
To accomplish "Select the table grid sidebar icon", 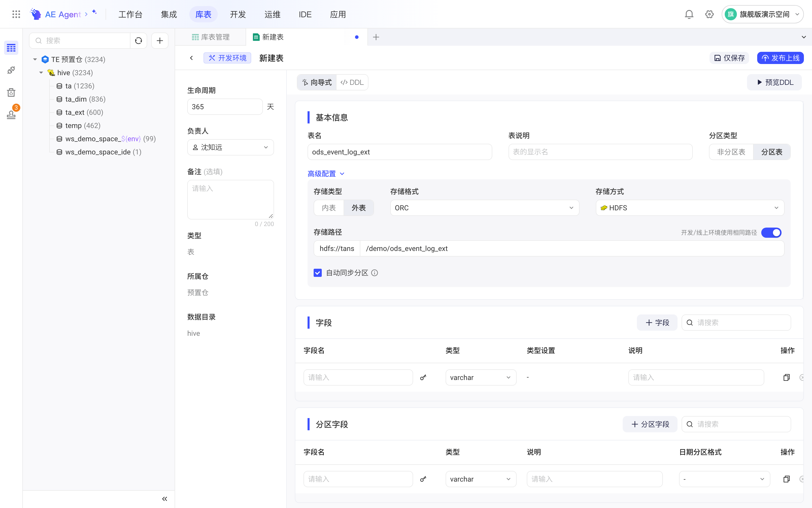I will [11, 48].
